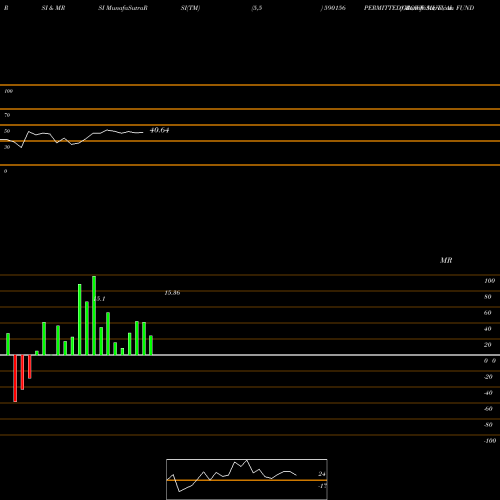The image size is (500, 500).
Task: Click the 'SI MunafaSutraR' header text
Action: tap(123, 8)
